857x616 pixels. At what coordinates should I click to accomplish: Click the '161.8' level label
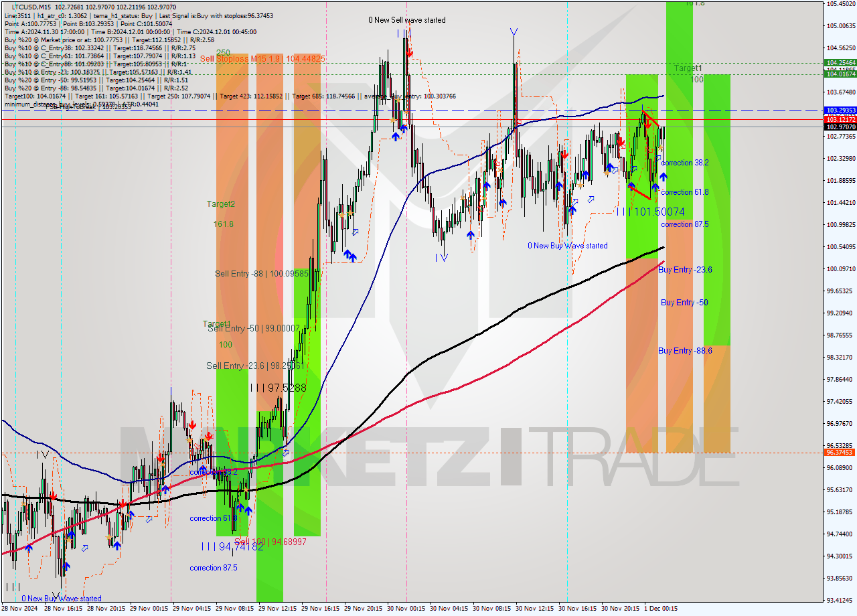pos(224,224)
